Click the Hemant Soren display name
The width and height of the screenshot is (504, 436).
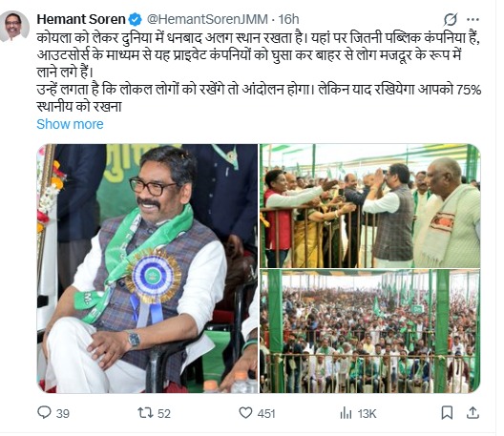tap(81, 19)
